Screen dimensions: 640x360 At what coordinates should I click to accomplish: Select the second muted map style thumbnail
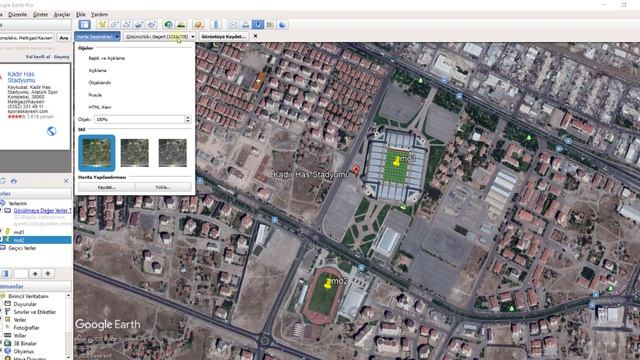coord(135,153)
